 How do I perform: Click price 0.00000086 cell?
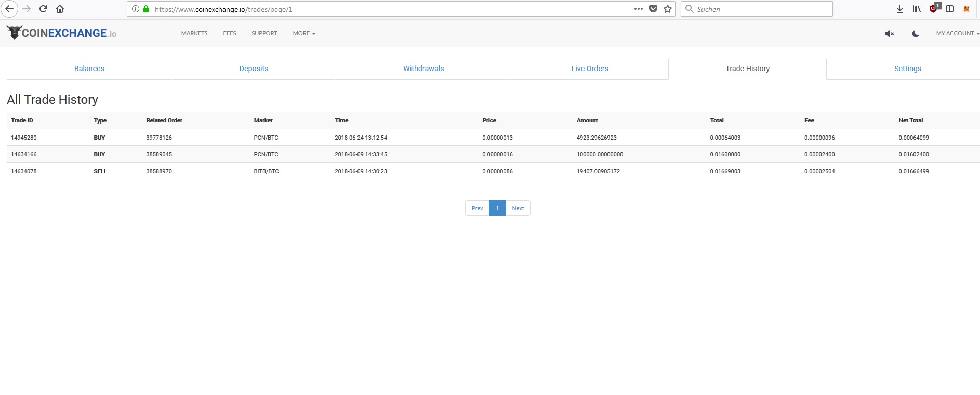pyautogui.click(x=497, y=171)
